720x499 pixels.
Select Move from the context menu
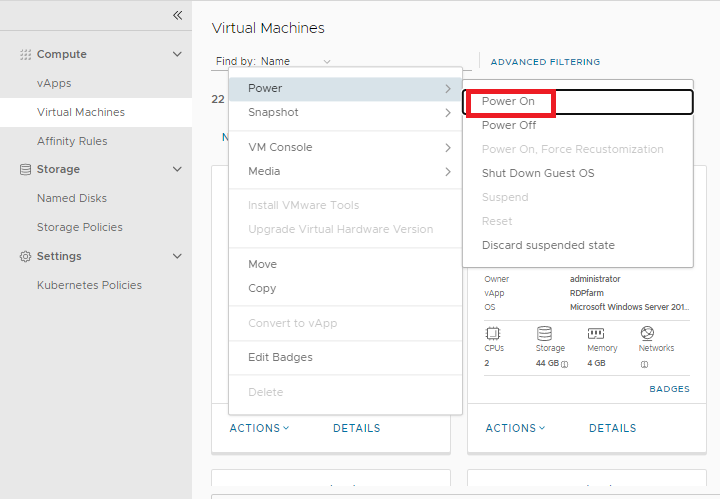click(345, 264)
